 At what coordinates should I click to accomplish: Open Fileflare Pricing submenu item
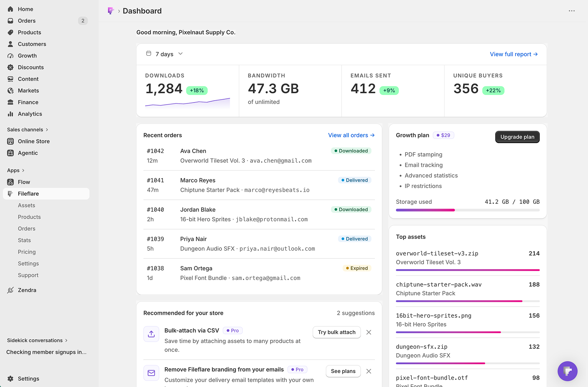[x=27, y=252]
